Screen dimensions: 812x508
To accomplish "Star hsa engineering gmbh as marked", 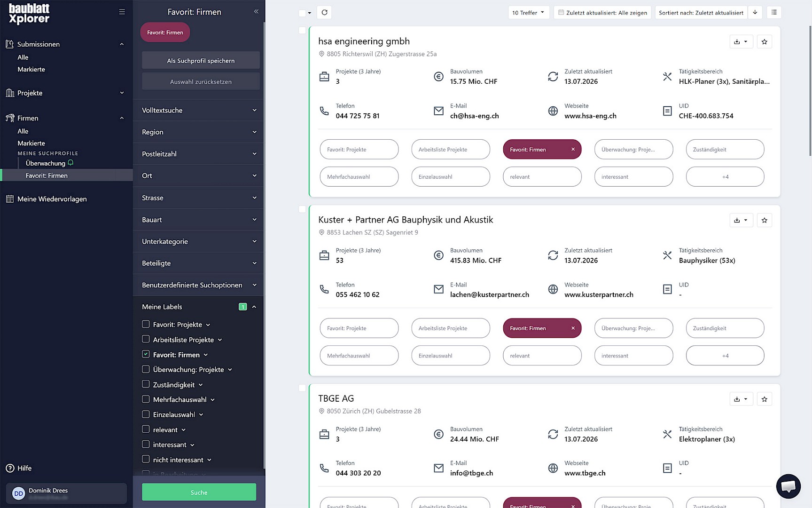I will (765, 42).
